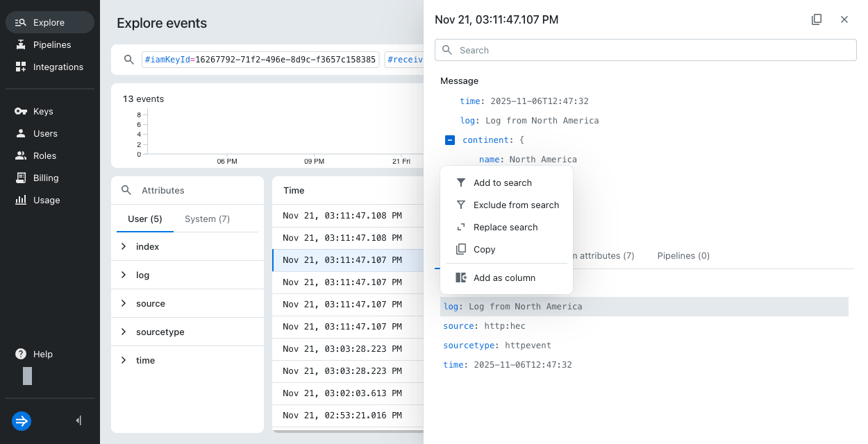Open the Help link in sidebar

(x=42, y=355)
